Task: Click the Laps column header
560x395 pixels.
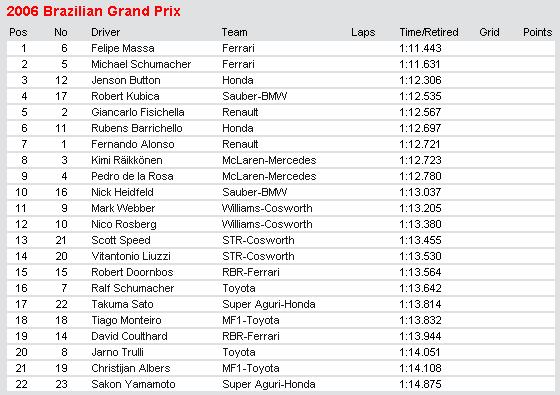Action: point(363,32)
